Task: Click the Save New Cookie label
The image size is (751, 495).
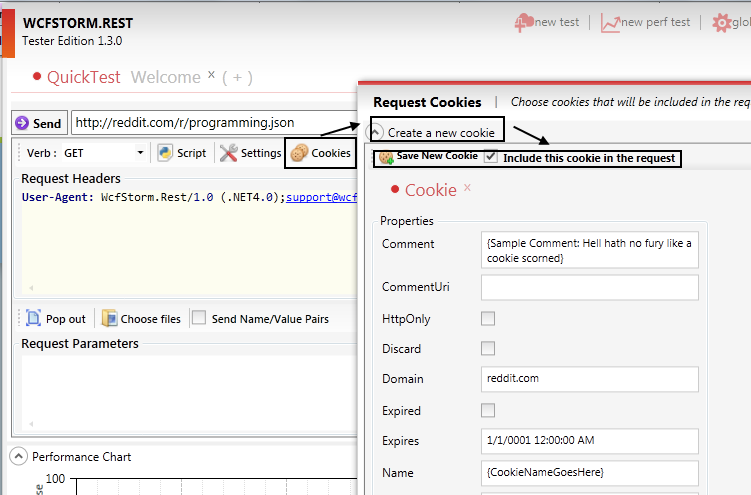Action: point(437,156)
